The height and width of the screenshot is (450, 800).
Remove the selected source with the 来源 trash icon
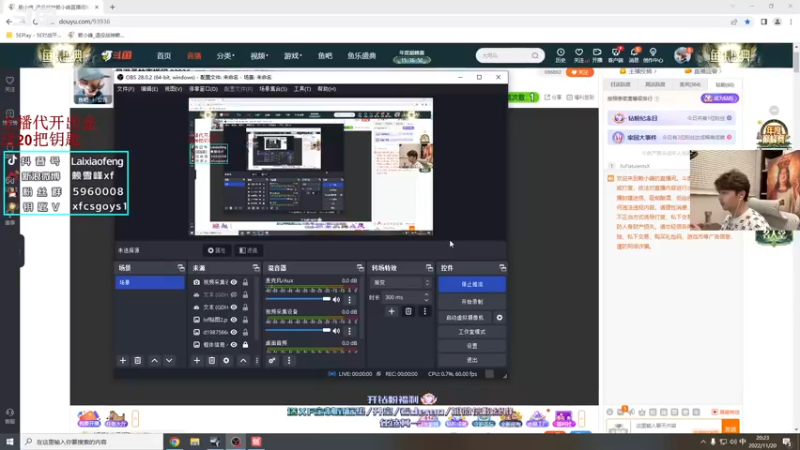(x=211, y=361)
